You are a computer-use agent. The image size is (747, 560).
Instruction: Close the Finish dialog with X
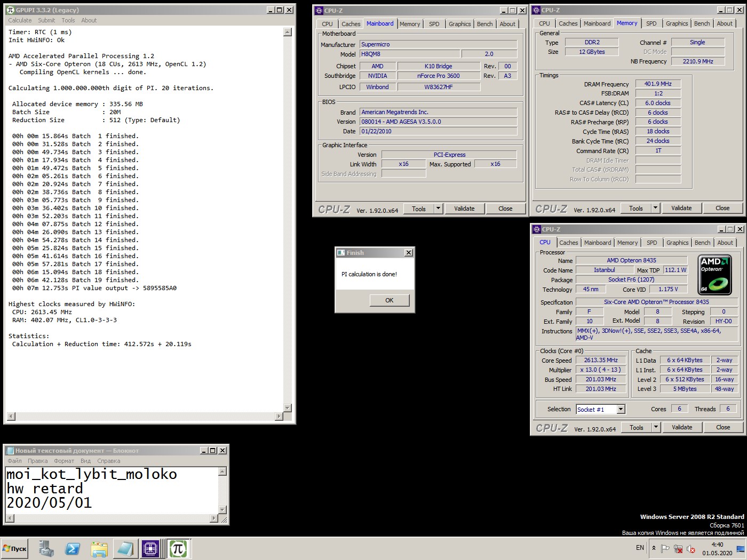(x=409, y=253)
